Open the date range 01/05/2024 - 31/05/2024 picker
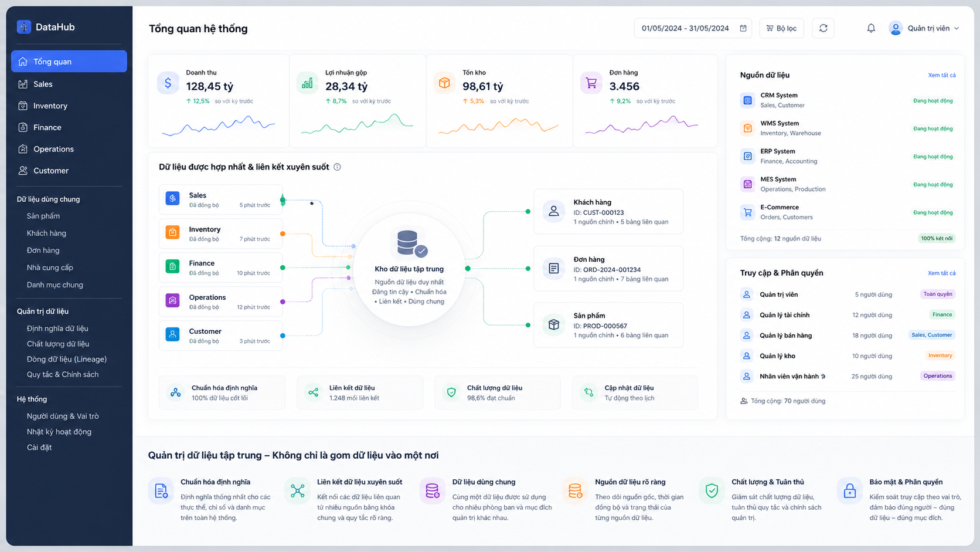The width and height of the screenshot is (980, 552). [693, 28]
